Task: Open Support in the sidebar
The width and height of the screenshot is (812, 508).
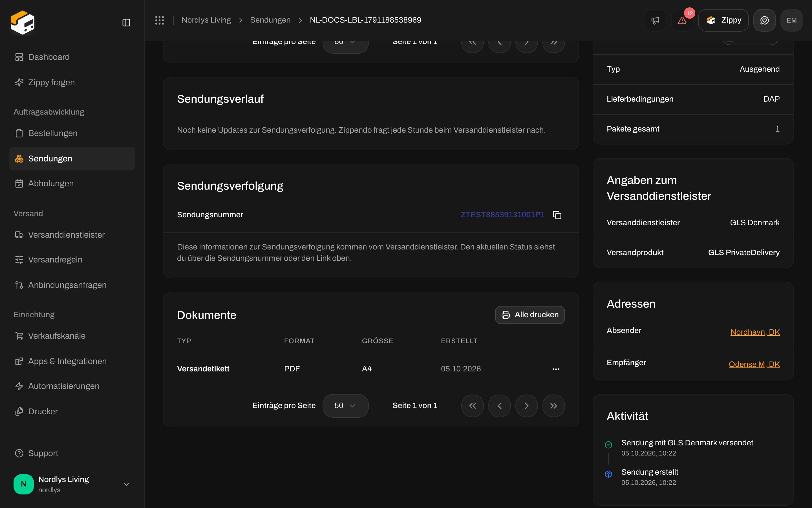Action: point(72,453)
